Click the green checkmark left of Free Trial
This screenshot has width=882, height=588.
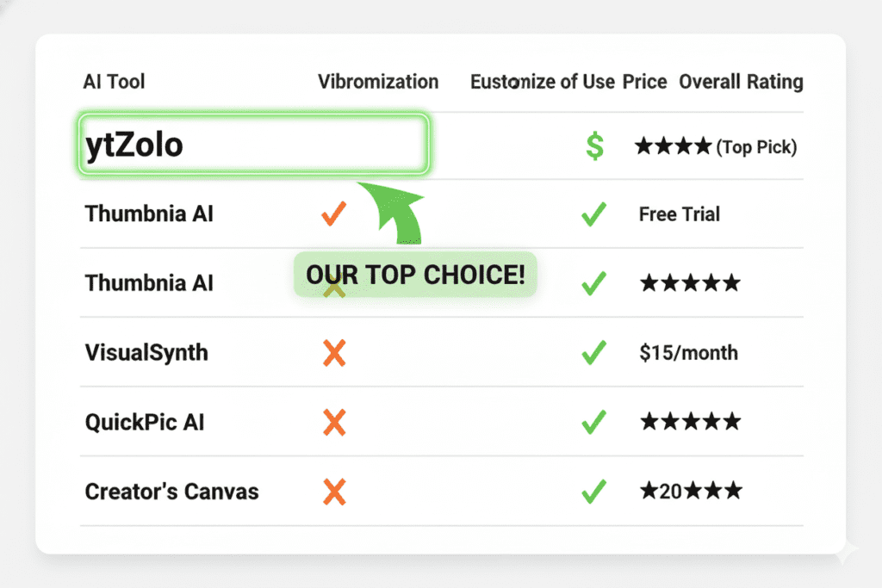click(593, 214)
